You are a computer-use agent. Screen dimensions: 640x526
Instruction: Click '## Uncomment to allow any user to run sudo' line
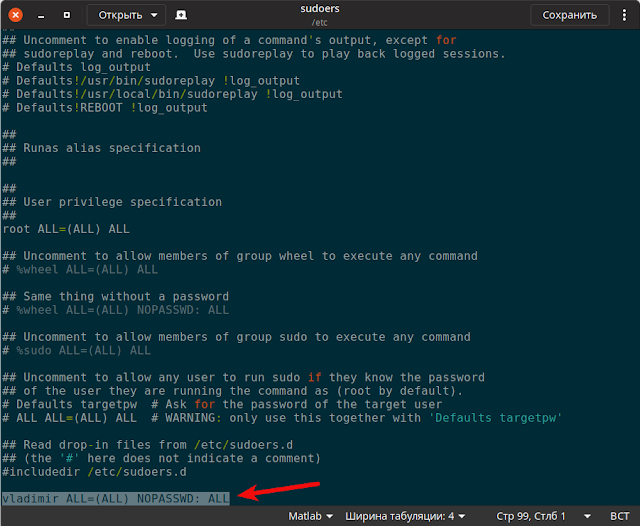tap(244, 377)
